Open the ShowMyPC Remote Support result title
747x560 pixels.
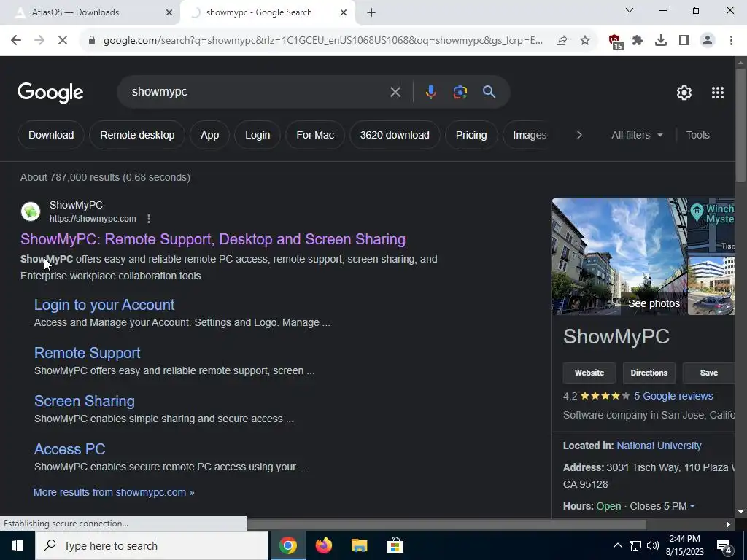[x=213, y=239]
